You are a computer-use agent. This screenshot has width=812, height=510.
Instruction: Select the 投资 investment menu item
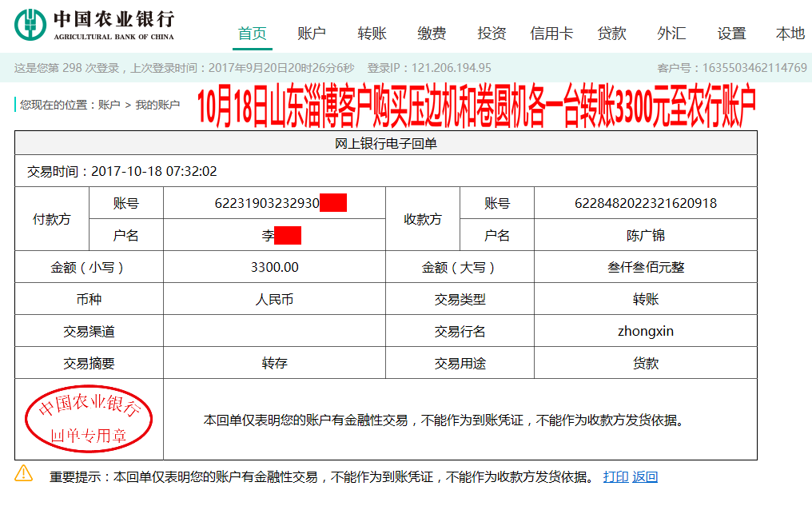click(x=490, y=34)
